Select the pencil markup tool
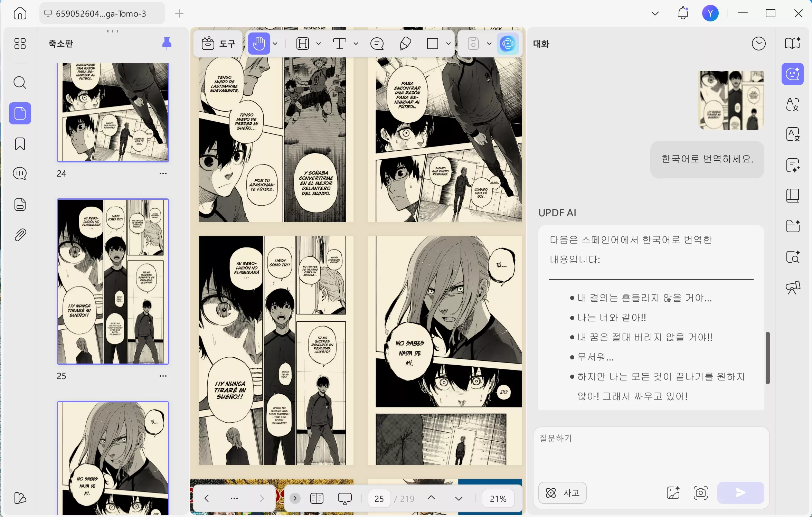Viewport: 812px width, 517px height. pos(405,44)
